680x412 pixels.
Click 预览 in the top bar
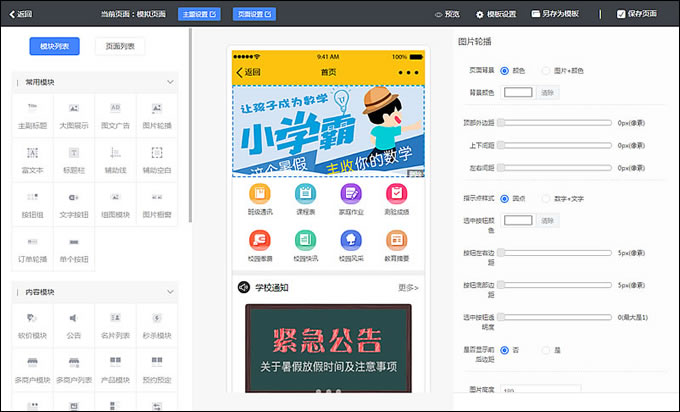(447, 14)
